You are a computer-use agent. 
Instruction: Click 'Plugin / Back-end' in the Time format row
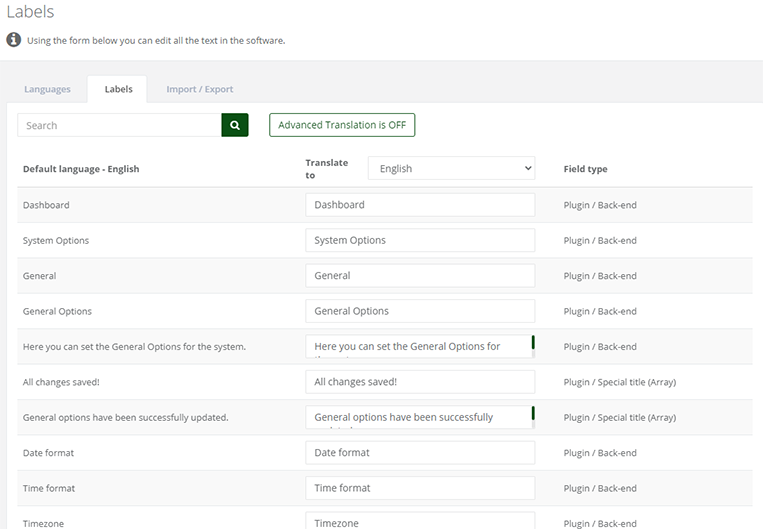(600, 488)
